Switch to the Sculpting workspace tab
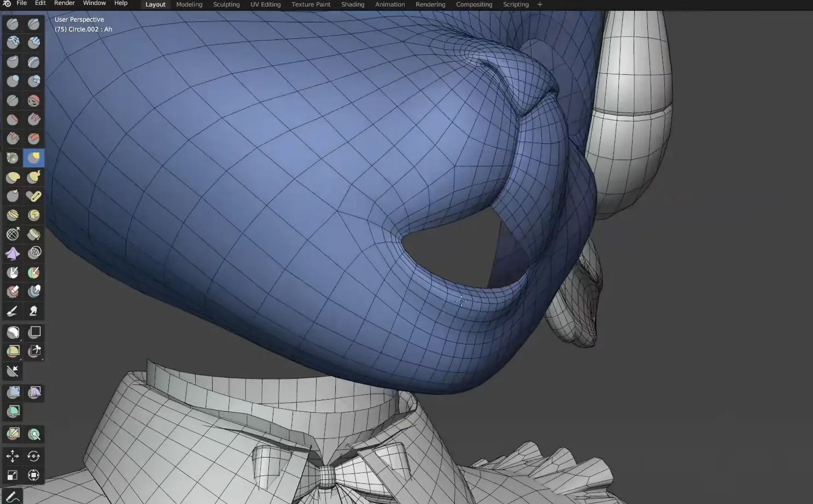Viewport: 813px width, 504px height. tap(226, 4)
